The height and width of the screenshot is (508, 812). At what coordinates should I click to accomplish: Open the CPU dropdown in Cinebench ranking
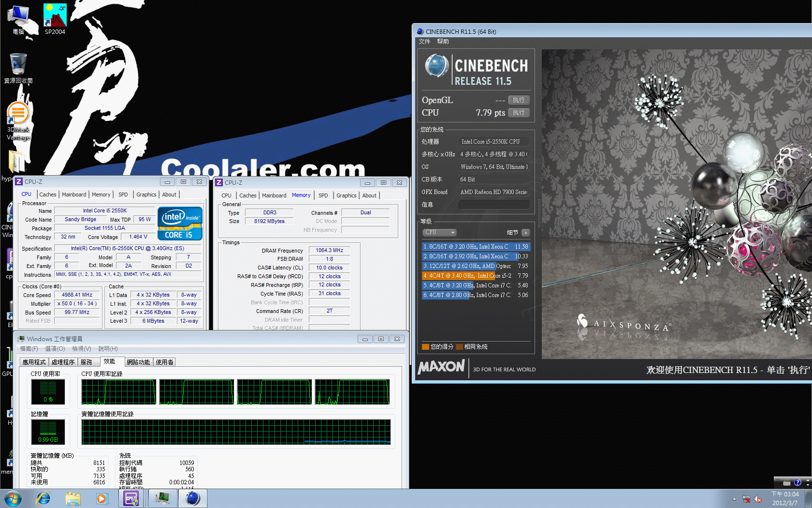click(439, 232)
